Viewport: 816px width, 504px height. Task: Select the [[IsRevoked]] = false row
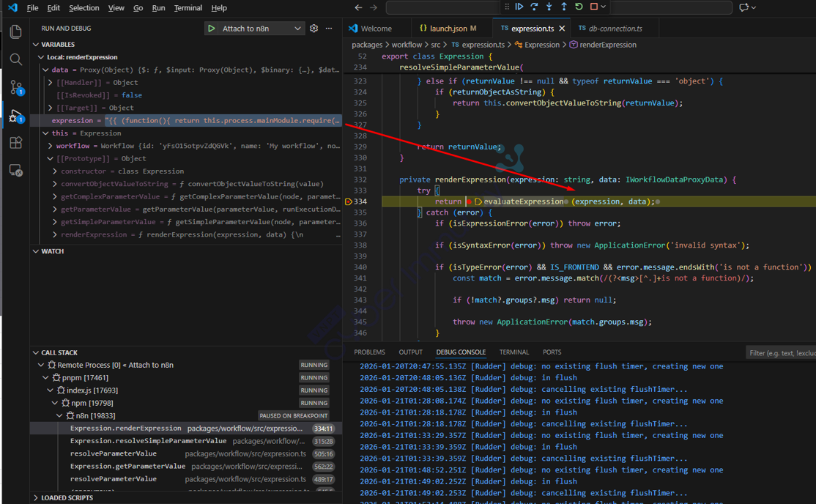[186, 95]
